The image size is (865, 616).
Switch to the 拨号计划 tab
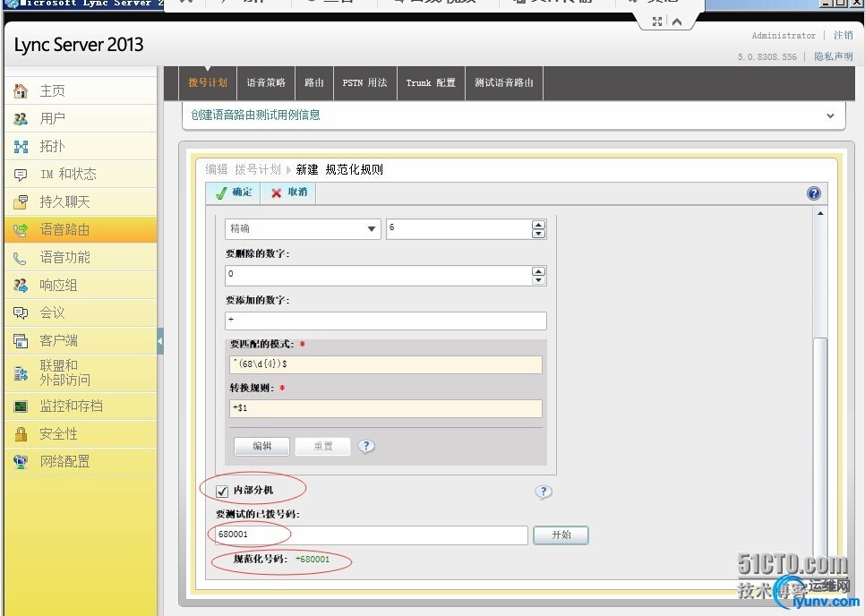tap(208, 82)
